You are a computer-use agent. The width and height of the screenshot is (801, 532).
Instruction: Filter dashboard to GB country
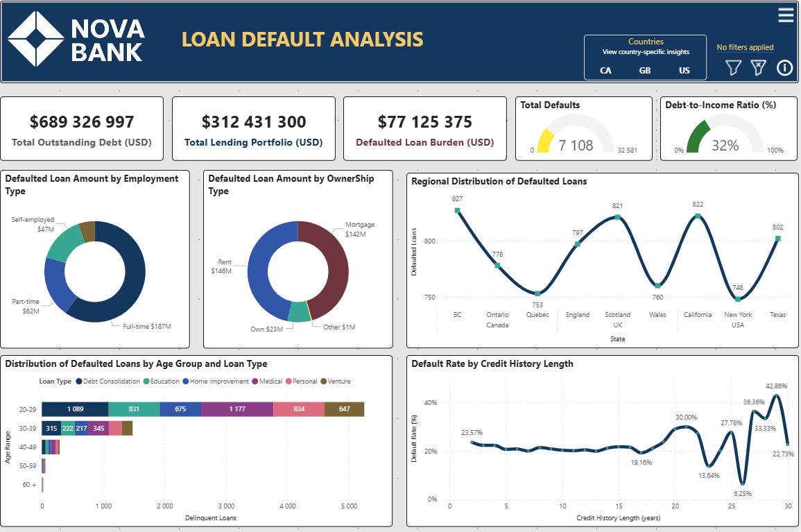pyautogui.click(x=645, y=70)
